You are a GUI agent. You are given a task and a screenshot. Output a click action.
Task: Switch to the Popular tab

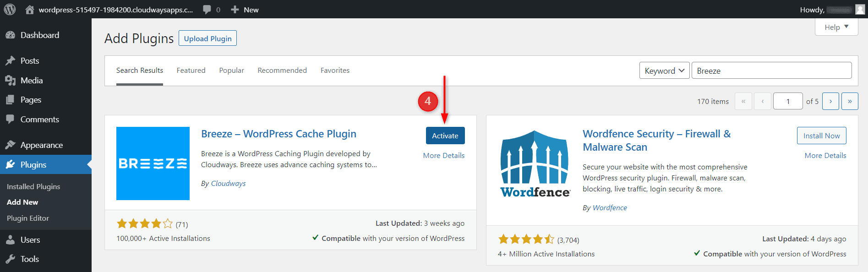click(231, 71)
